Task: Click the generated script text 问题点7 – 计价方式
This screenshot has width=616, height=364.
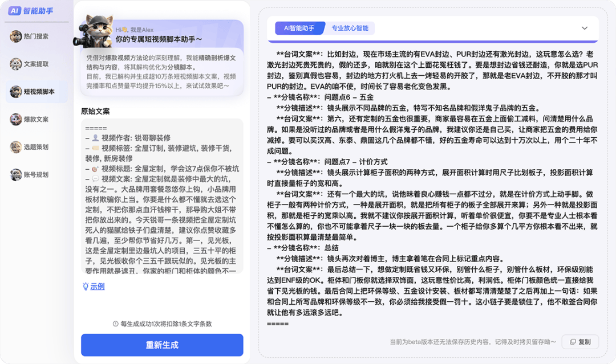Action: click(356, 162)
